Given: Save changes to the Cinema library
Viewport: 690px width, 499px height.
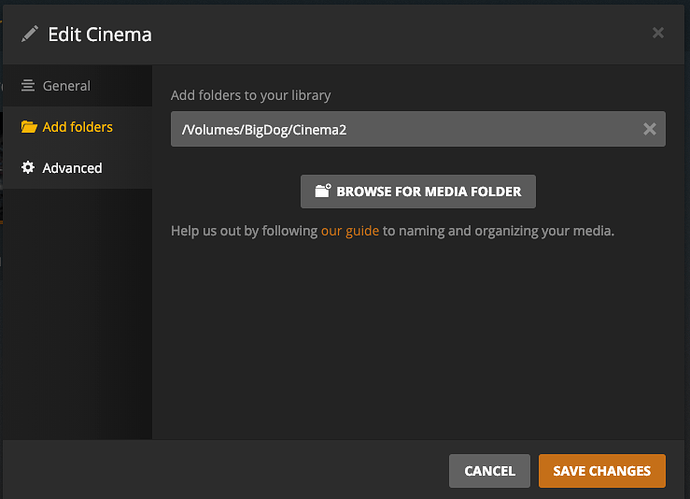Looking at the screenshot, I should tap(602, 471).
